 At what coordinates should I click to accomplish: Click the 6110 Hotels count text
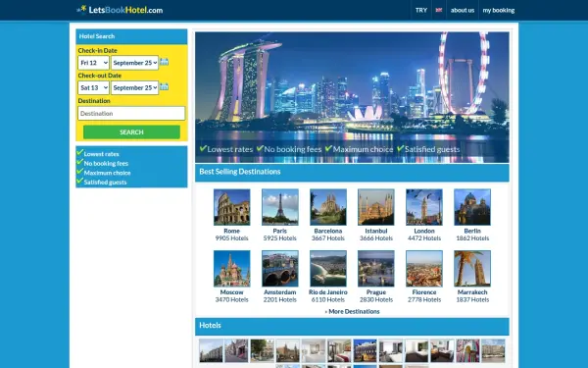(x=328, y=299)
